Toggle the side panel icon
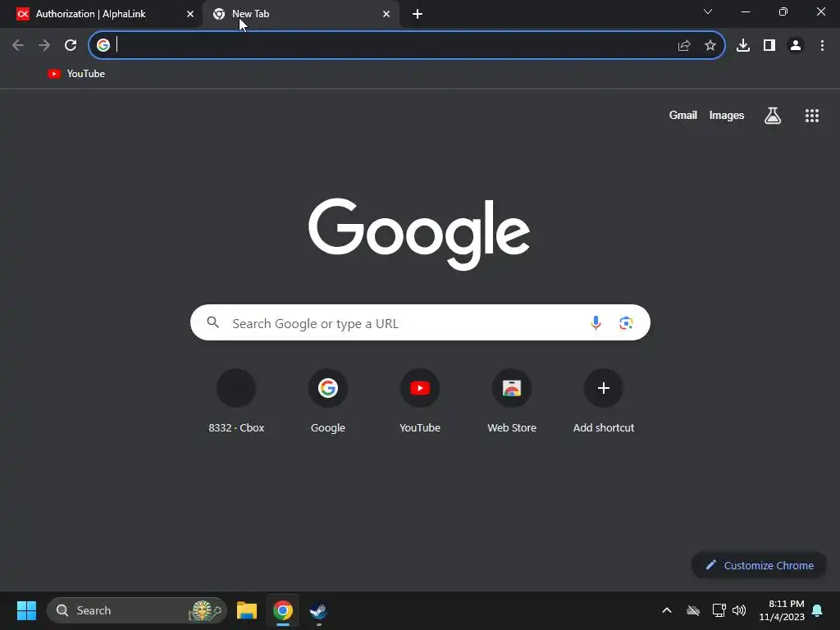 coord(769,46)
